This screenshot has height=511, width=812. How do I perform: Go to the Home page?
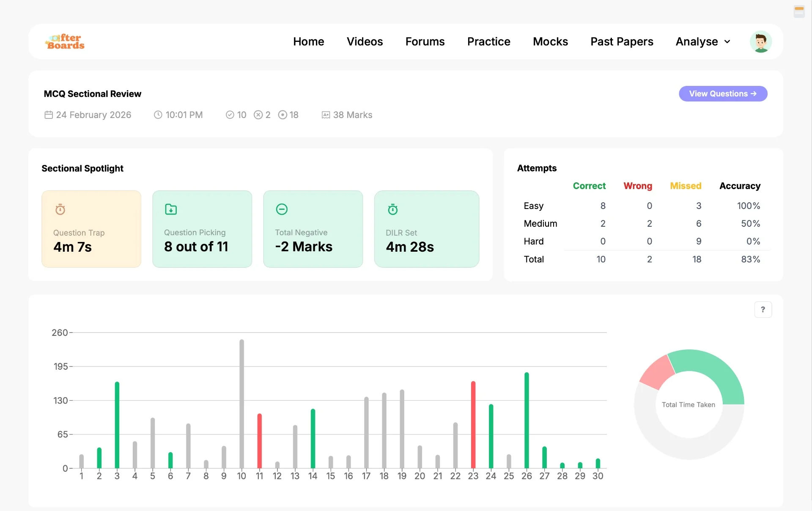(x=308, y=41)
